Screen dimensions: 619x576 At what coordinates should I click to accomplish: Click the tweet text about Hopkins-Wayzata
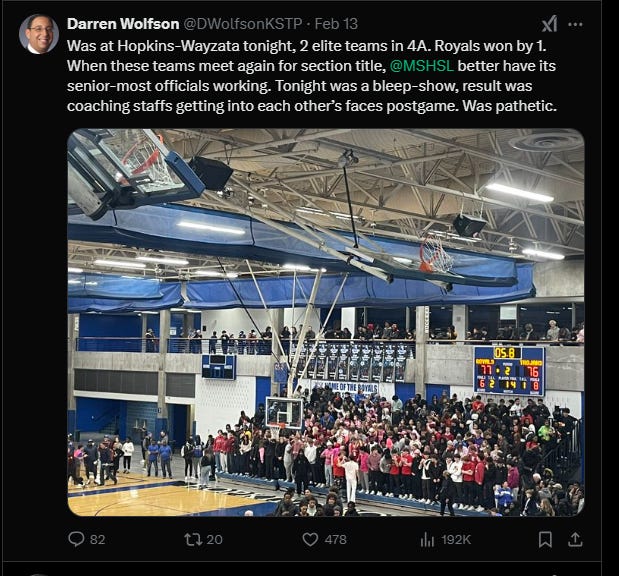(x=312, y=76)
